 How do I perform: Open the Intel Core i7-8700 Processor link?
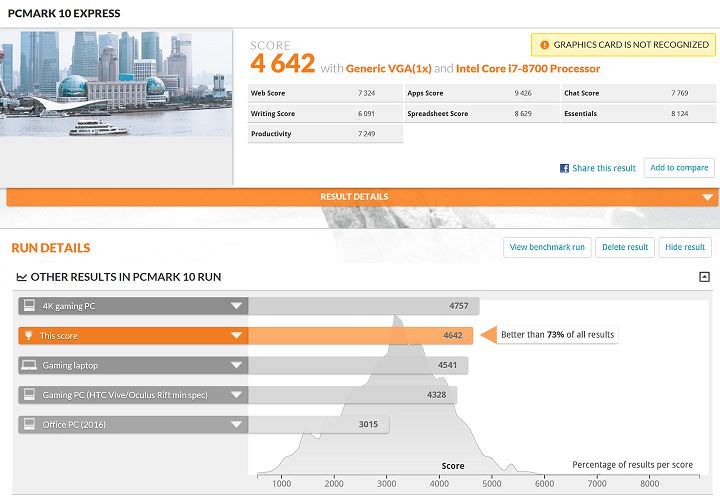pyautogui.click(x=527, y=69)
